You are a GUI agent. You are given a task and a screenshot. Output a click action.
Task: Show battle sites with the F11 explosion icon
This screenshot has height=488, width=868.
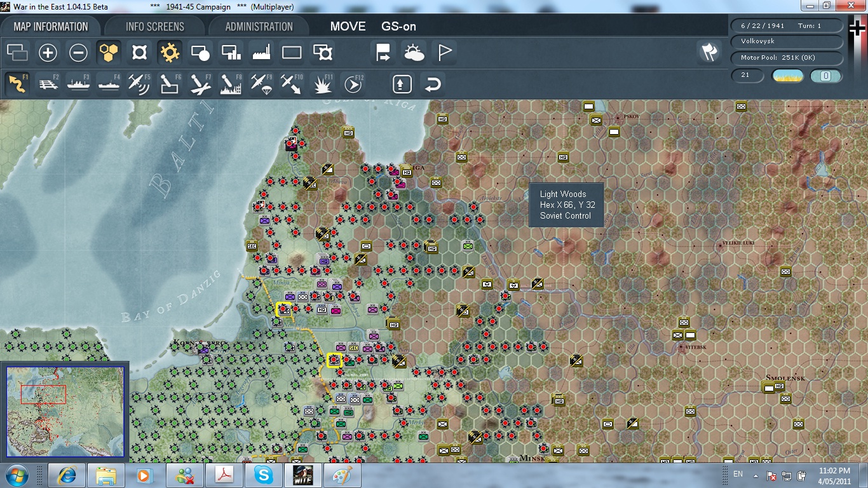point(322,84)
